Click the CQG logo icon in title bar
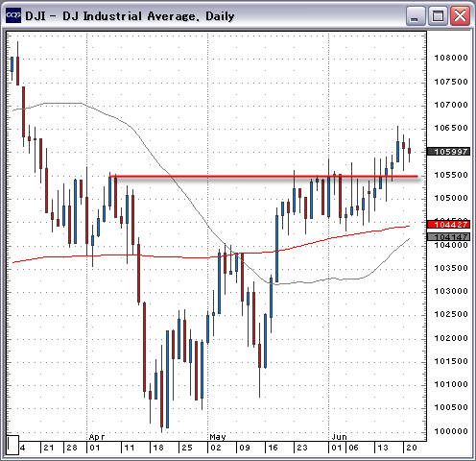476x461 pixels. [13, 15]
